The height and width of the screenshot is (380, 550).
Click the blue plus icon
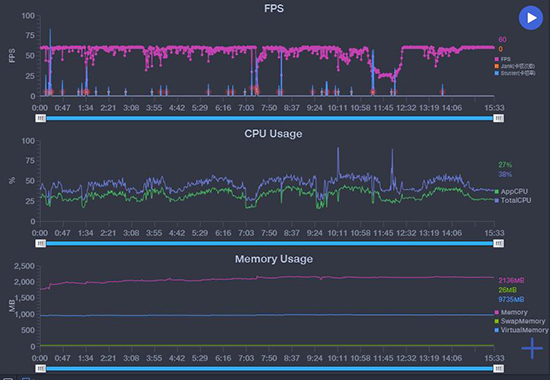532,348
